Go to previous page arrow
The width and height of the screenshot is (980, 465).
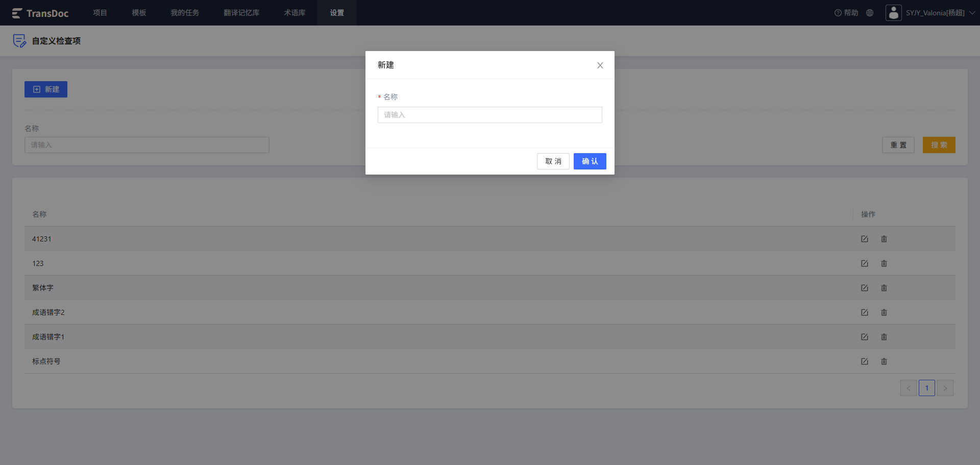tap(909, 388)
